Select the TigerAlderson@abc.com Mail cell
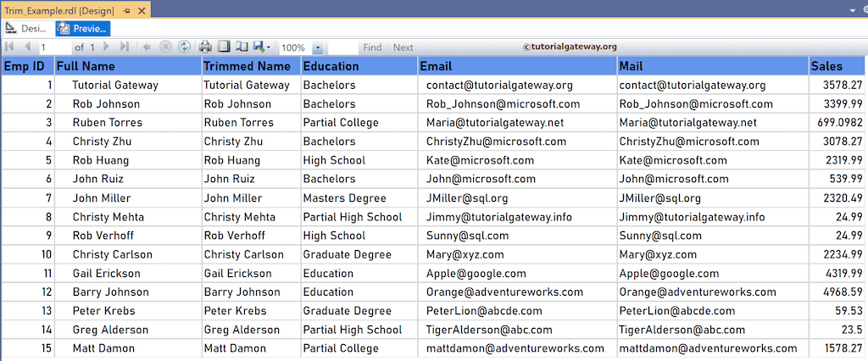The width and height of the screenshot is (868, 361). click(x=713, y=330)
